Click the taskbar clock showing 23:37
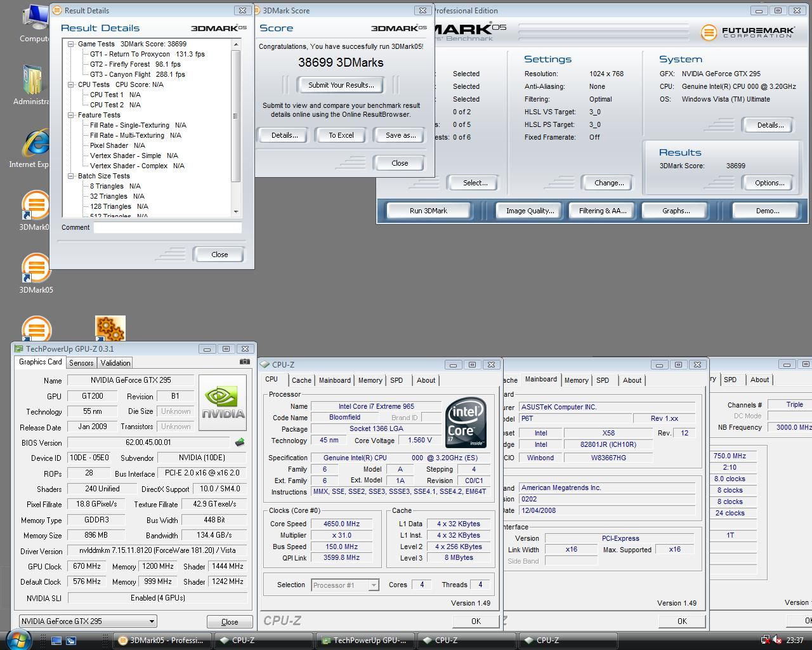The image size is (812, 650). click(x=795, y=640)
